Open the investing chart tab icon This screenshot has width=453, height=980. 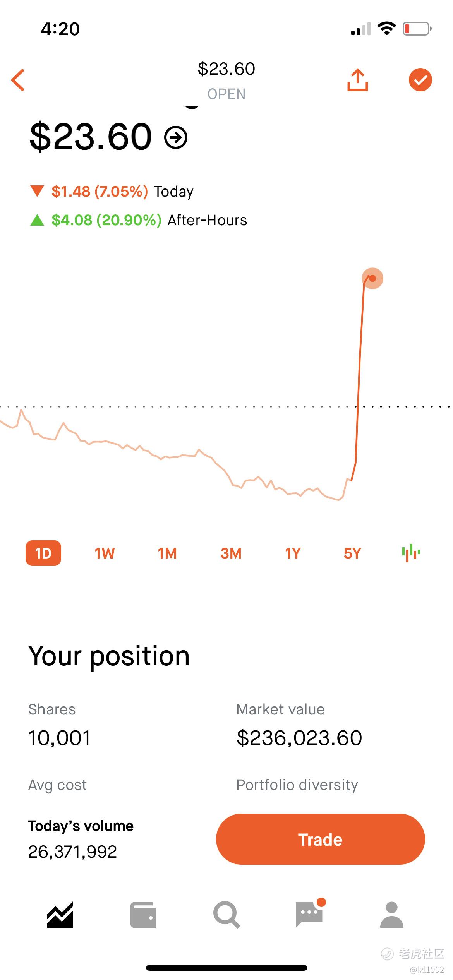pyautogui.click(x=60, y=915)
